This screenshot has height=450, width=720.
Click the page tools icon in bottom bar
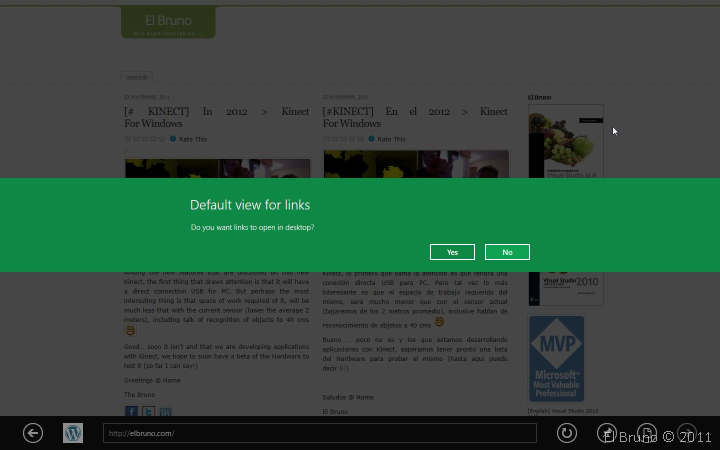coord(647,433)
